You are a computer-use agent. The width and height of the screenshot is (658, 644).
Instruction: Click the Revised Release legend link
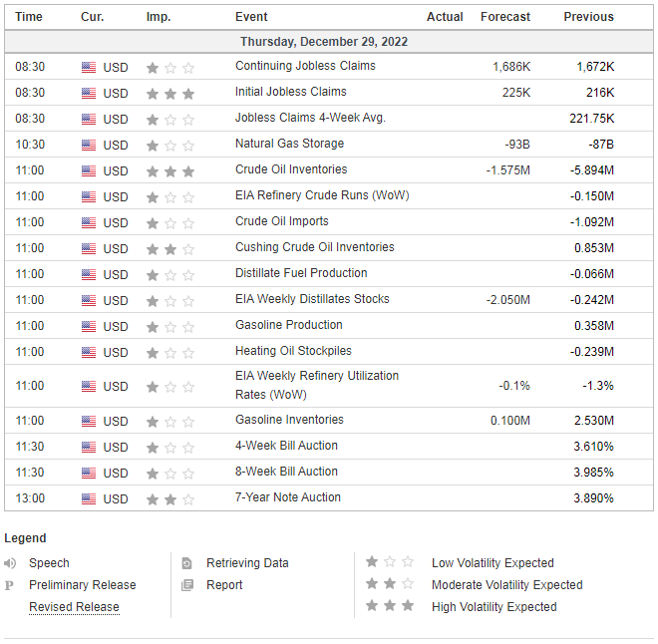click(x=75, y=607)
